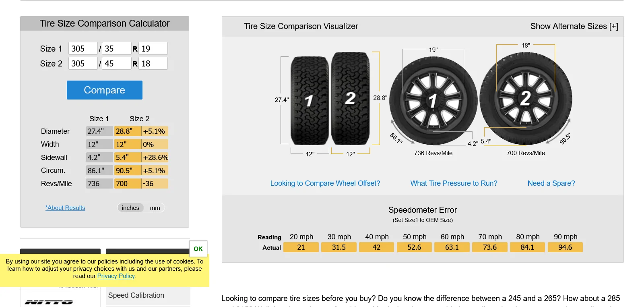Screen dimensions: 644x307
Task: Select Size 1 Revs/Mile value 736
Action: pyautogui.click(x=99, y=184)
